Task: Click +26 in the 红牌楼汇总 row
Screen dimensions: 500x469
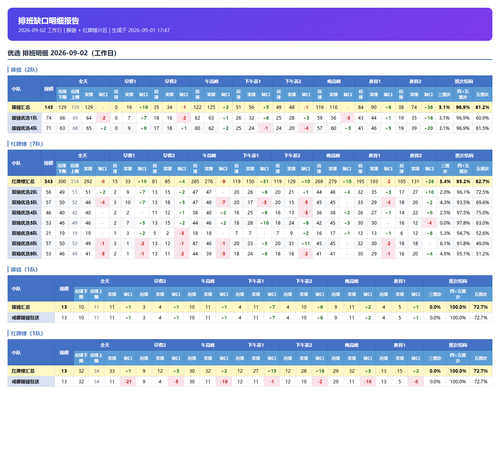Action: click(430, 182)
